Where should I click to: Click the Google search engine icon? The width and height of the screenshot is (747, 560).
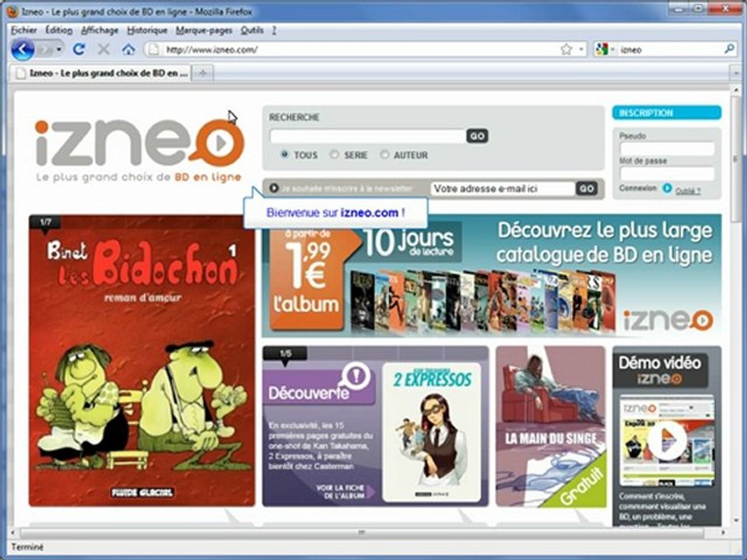[601, 49]
